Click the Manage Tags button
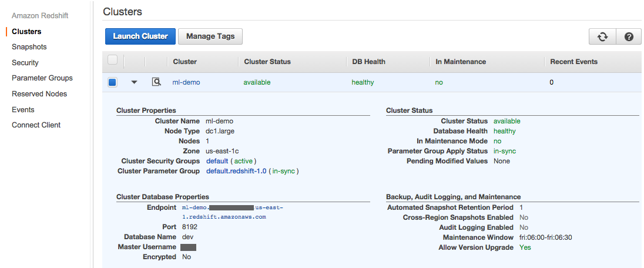The image size is (644, 268). (210, 36)
